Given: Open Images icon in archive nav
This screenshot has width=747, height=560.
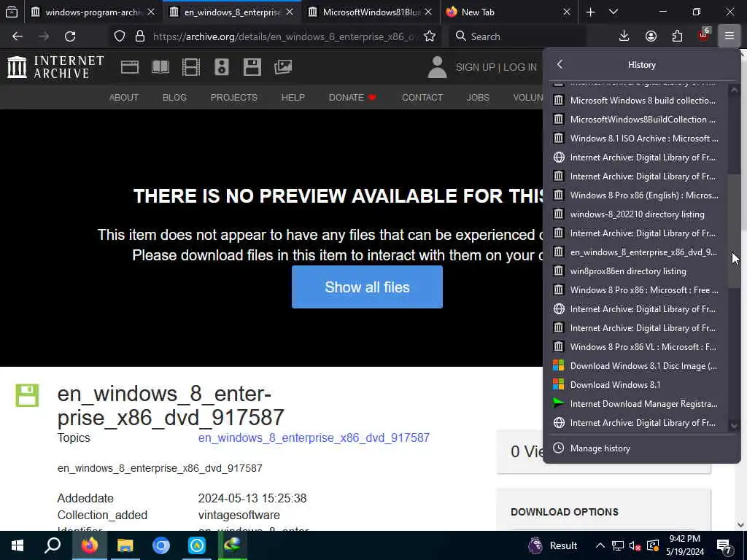Looking at the screenshot, I should tap(283, 67).
